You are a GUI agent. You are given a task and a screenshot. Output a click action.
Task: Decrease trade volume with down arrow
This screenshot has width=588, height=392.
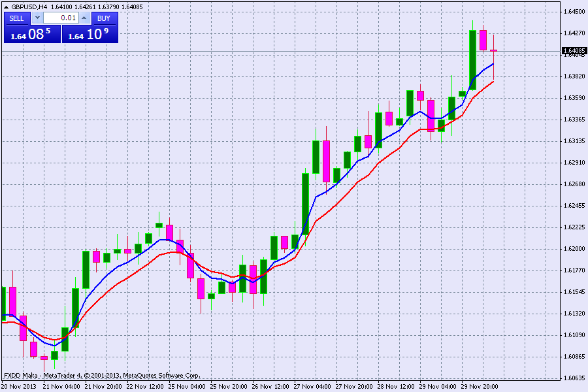[37, 18]
